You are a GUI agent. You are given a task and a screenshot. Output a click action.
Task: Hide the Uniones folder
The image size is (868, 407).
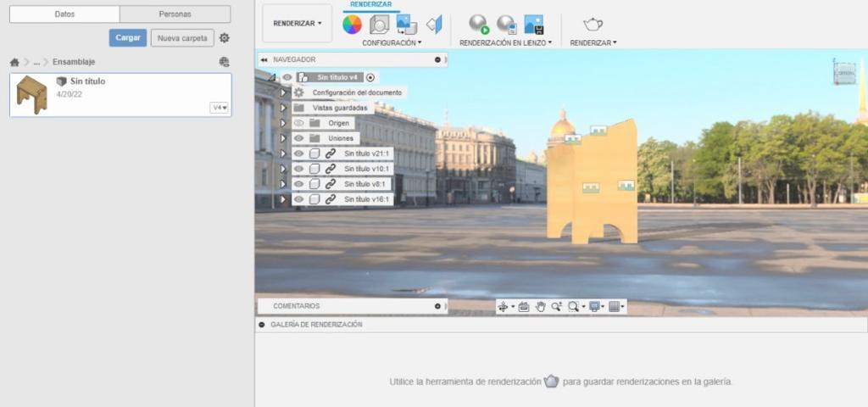[x=299, y=138]
